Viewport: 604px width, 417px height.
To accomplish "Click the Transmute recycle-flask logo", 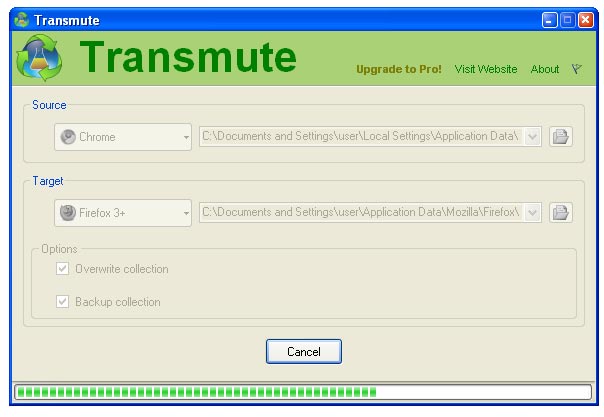I will 39,60.
